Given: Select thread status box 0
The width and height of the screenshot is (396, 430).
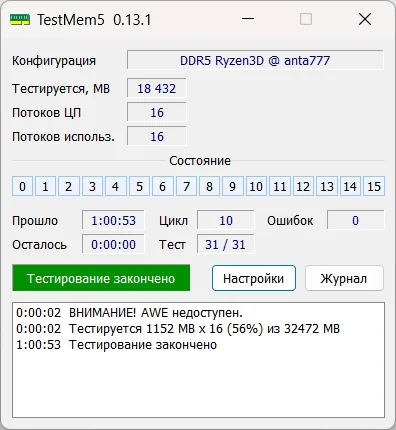Looking at the screenshot, I should 22,186.
